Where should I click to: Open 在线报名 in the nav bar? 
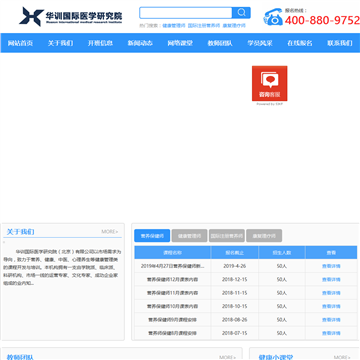tap(300, 43)
